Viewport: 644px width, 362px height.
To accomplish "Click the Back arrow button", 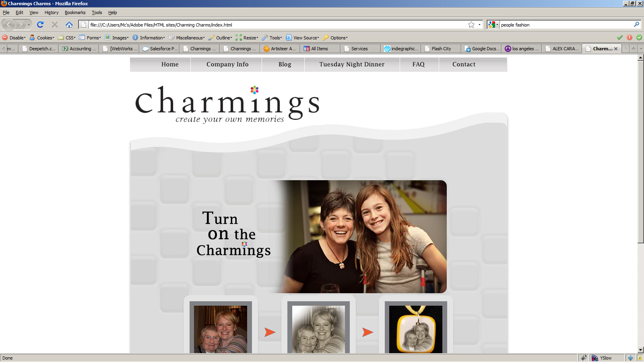I will tap(9, 25).
